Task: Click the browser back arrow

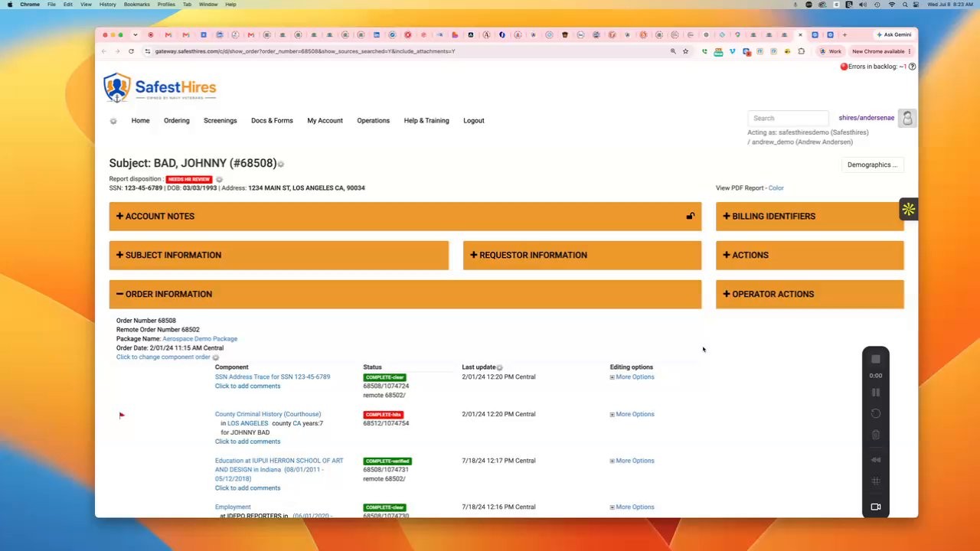Action: pos(104,51)
